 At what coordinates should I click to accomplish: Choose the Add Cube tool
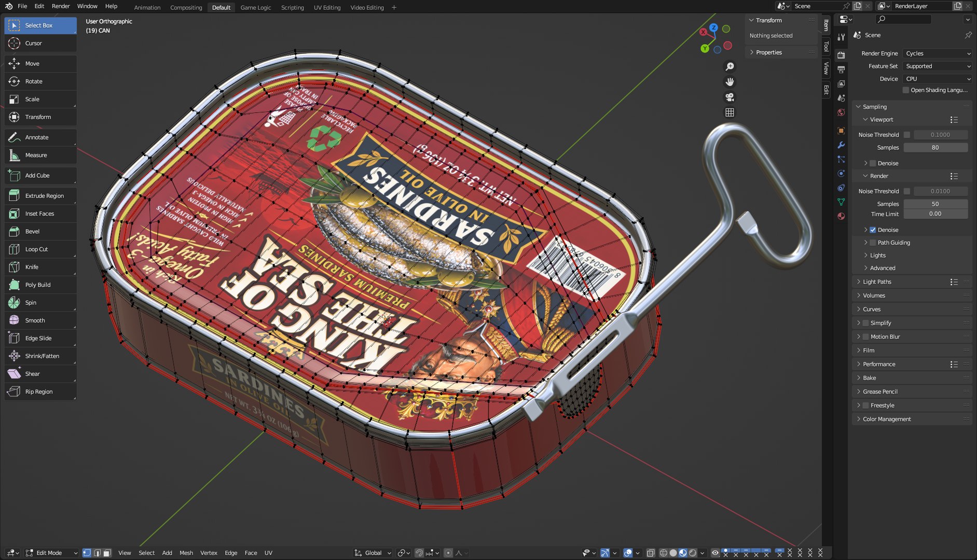(x=40, y=175)
